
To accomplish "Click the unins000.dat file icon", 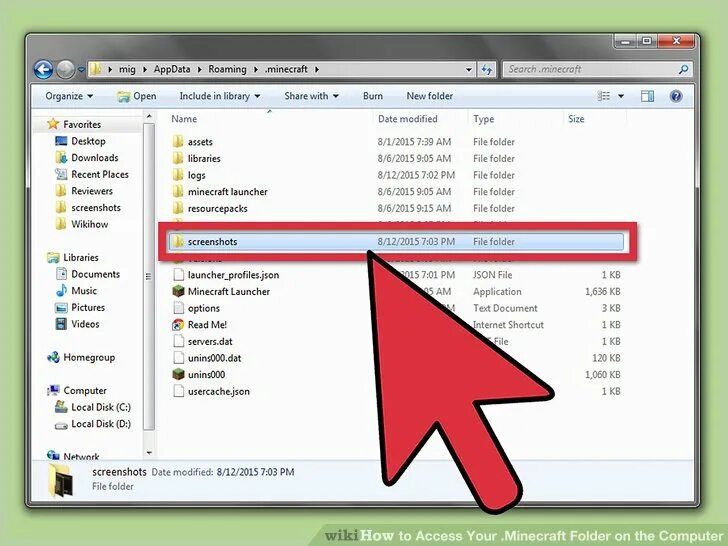I will tap(178, 358).
